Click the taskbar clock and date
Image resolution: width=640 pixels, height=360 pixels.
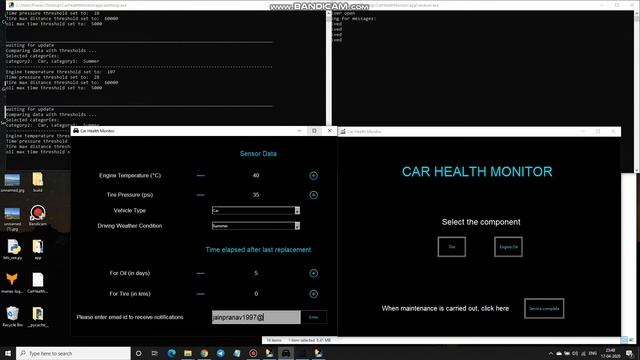point(610,353)
